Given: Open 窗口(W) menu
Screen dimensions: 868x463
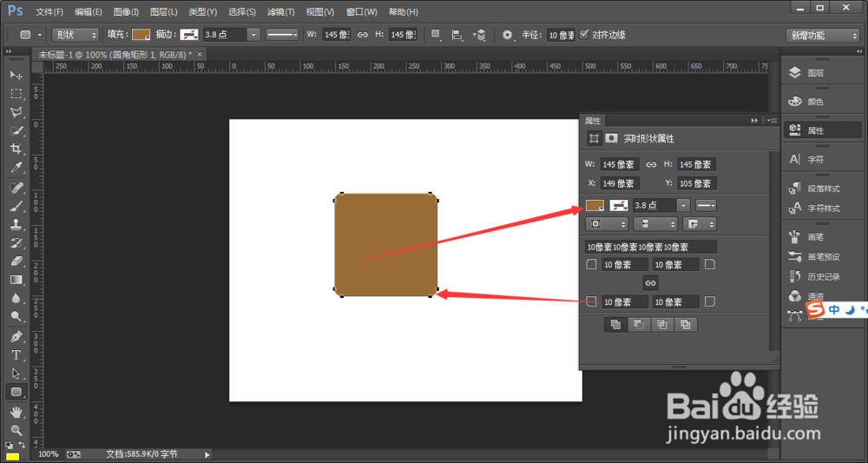Looking at the screenshot, I should (361, 11).
